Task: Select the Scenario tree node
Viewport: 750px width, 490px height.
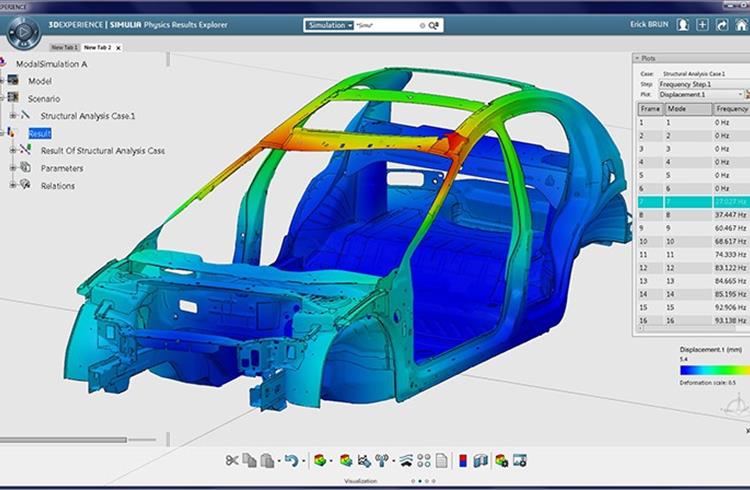Action: pos(44,99)
